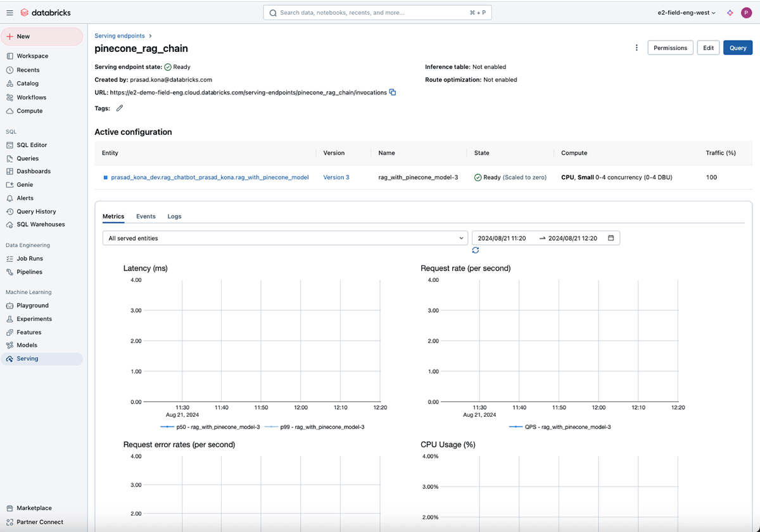Open the kebab more-options menu
The width and height of the screenshot is (760, 532).
click(636, 48)
